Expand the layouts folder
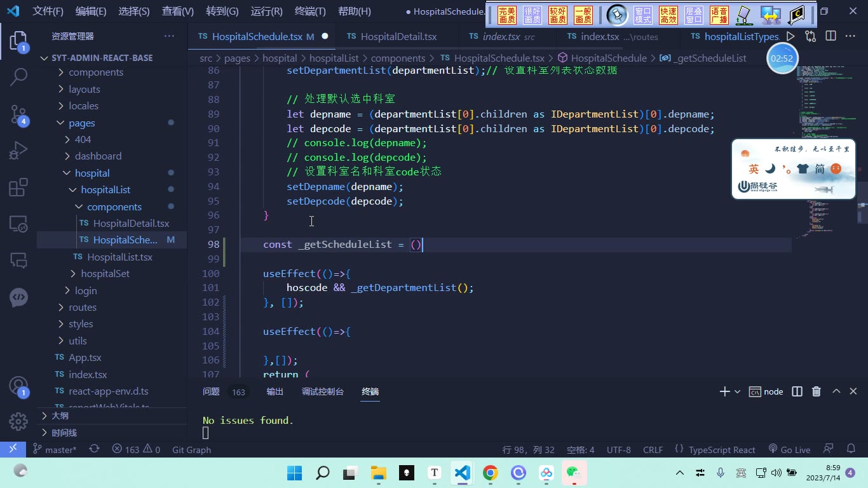The width and height of the screenshot is (868, 488). click(x=85, y=89)
